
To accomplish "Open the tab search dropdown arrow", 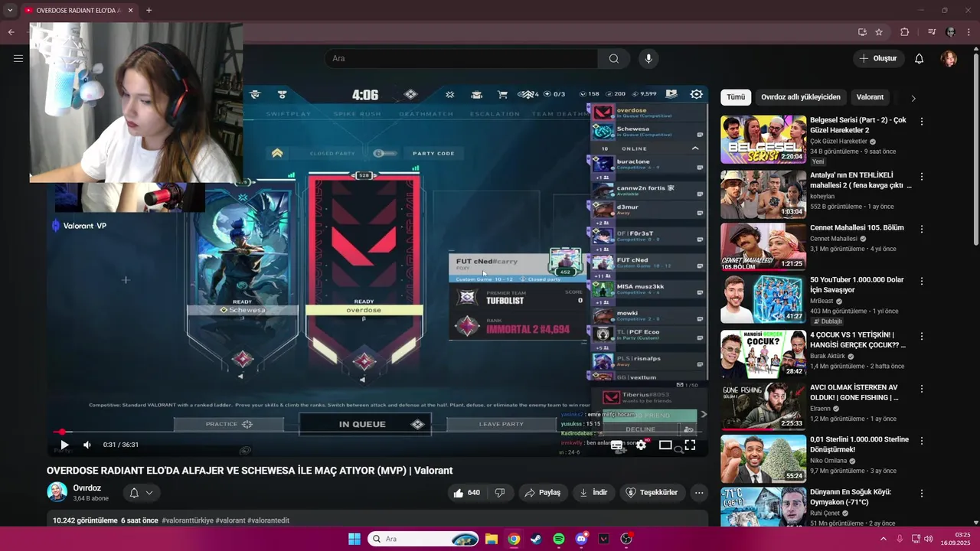I will 10,10.
